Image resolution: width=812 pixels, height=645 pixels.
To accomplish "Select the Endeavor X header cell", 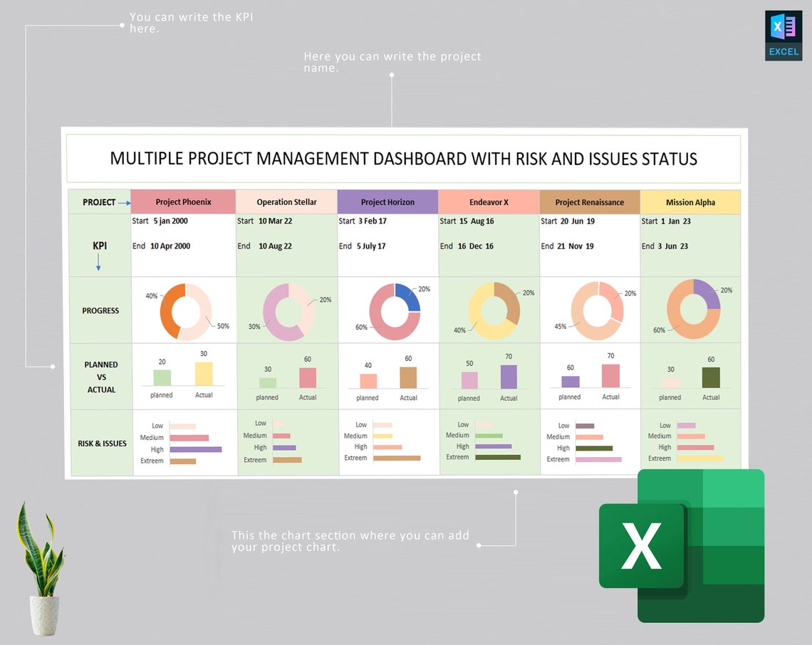I will 489,201.
